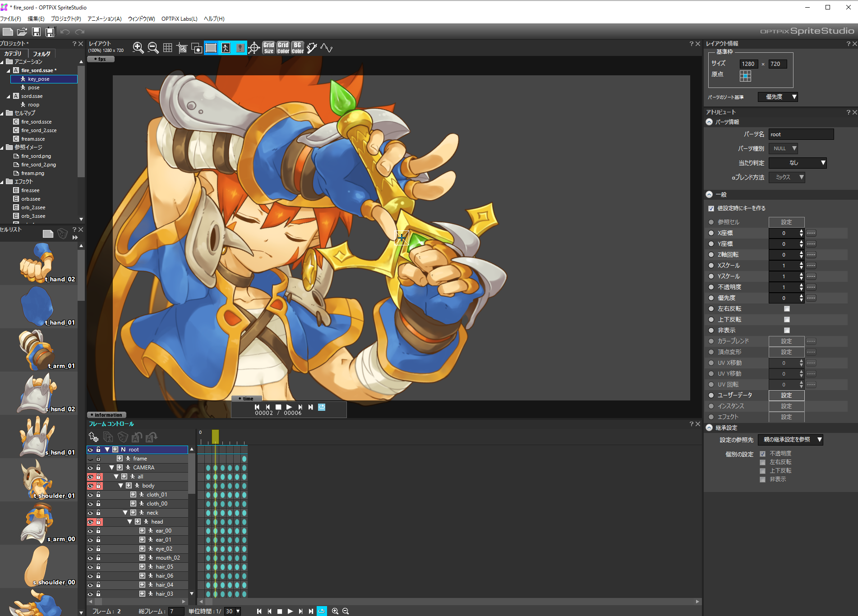
Task: Toggle loop playback under the layout view
Action: [322, 407]
